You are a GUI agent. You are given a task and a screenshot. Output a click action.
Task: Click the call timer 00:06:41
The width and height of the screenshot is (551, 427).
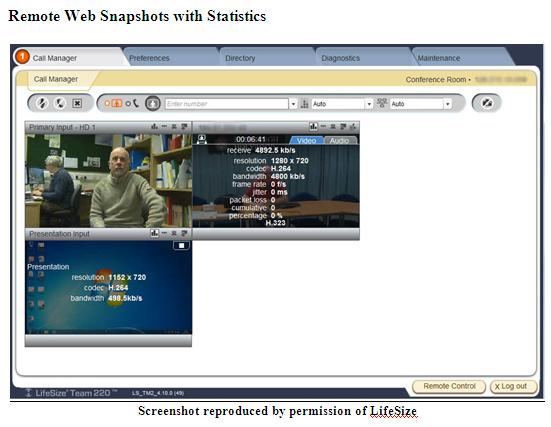251,139
